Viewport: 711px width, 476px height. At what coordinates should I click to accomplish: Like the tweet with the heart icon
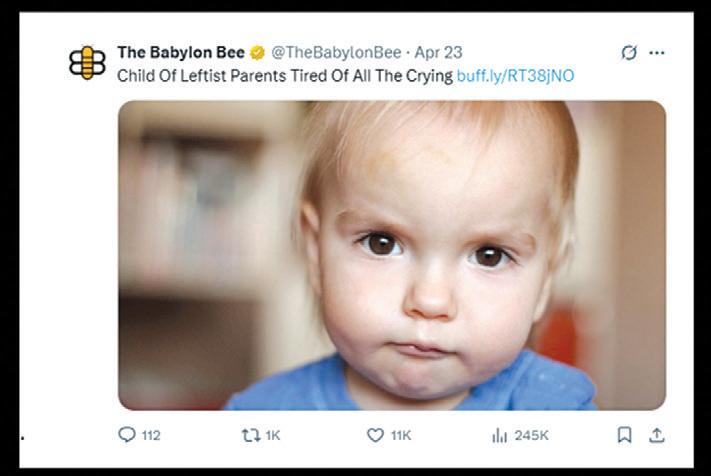click(375, 435)
